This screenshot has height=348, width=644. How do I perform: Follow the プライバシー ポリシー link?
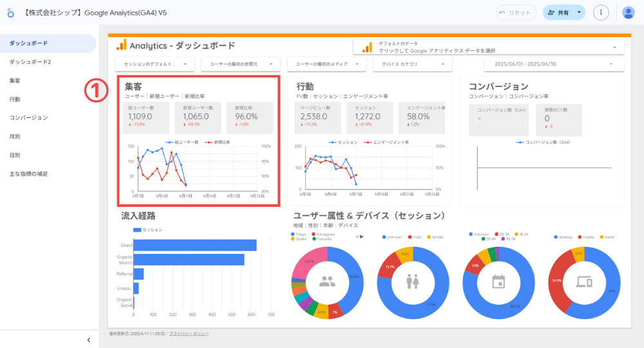[189, 334]
